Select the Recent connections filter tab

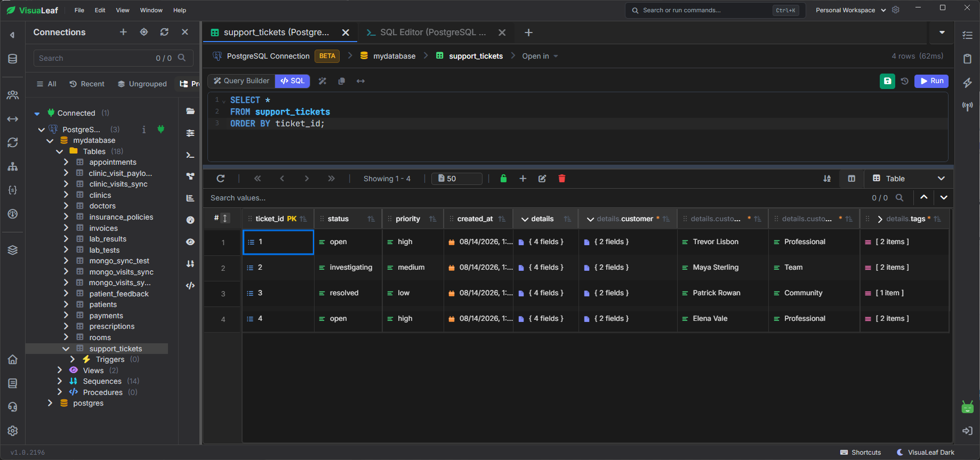[87, 84]
